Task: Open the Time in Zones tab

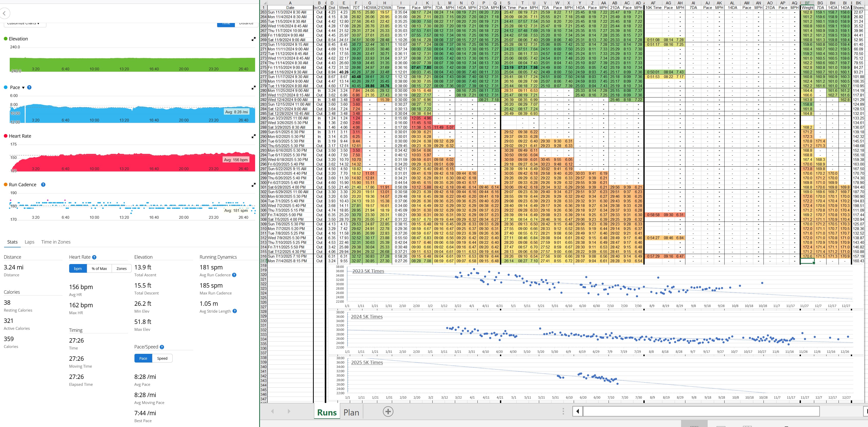Action: pos(56,242)
